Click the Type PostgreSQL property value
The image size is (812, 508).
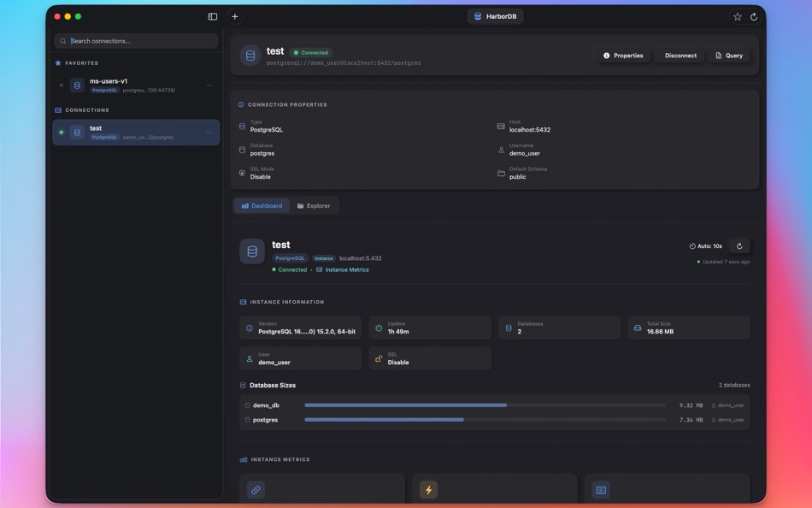point(266,130)
